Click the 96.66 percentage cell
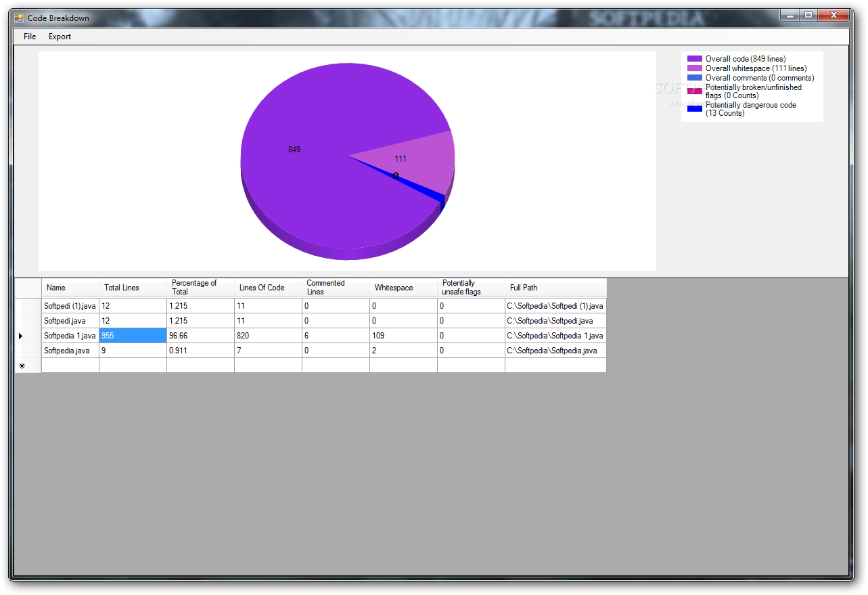The height and width of the screenshot is (595, 868). point(200,336)
